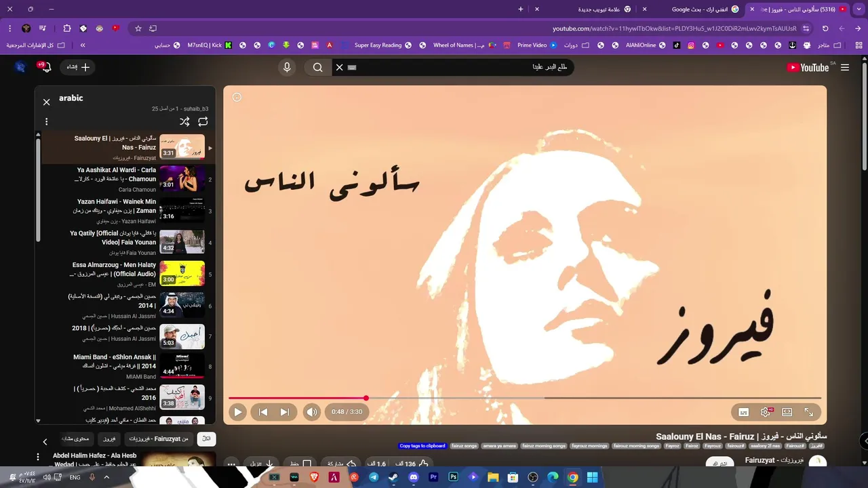Open Fairuzyat channel name link
The image size is (868, 488).
pyautogui.click(x=774, y=460)
